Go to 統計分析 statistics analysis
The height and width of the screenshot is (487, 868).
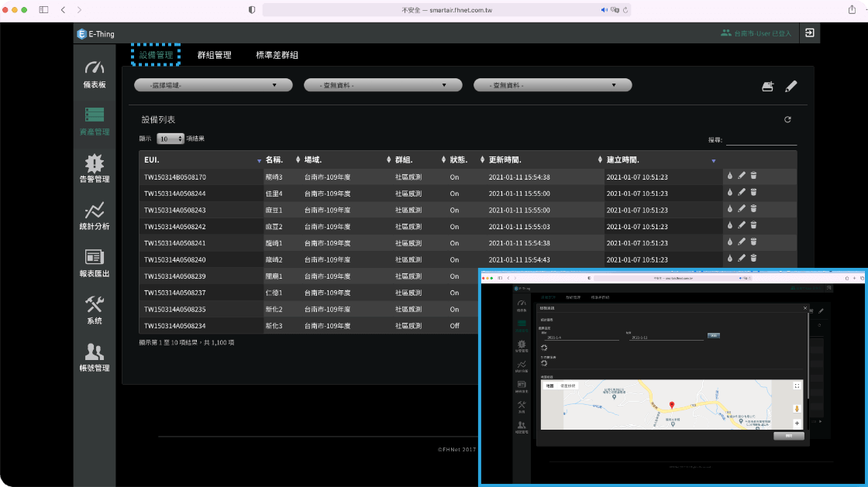click(x=94, y=215)
